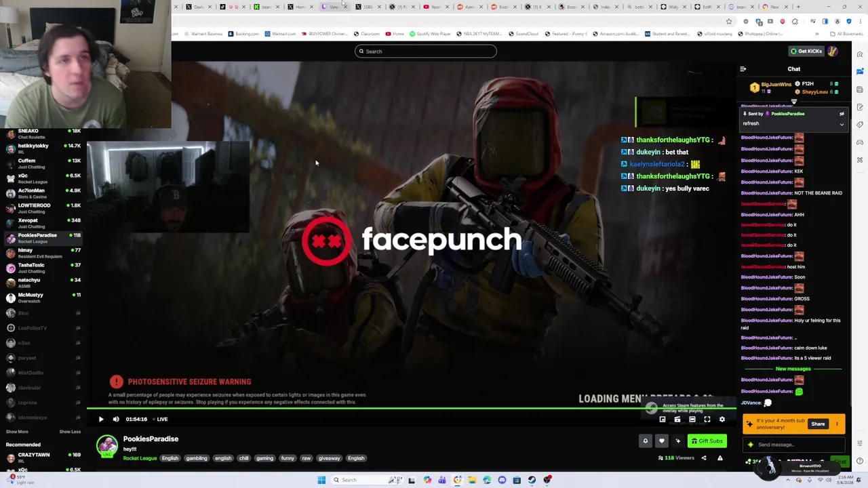Open player settings gear icon
This screenshot has height=488, width=868.
click(x=722, y=420)
